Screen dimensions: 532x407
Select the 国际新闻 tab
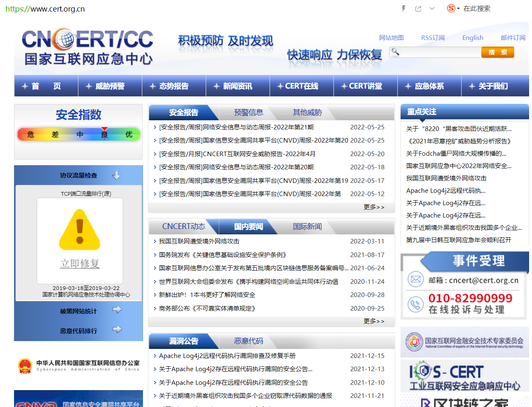point(307,227)
